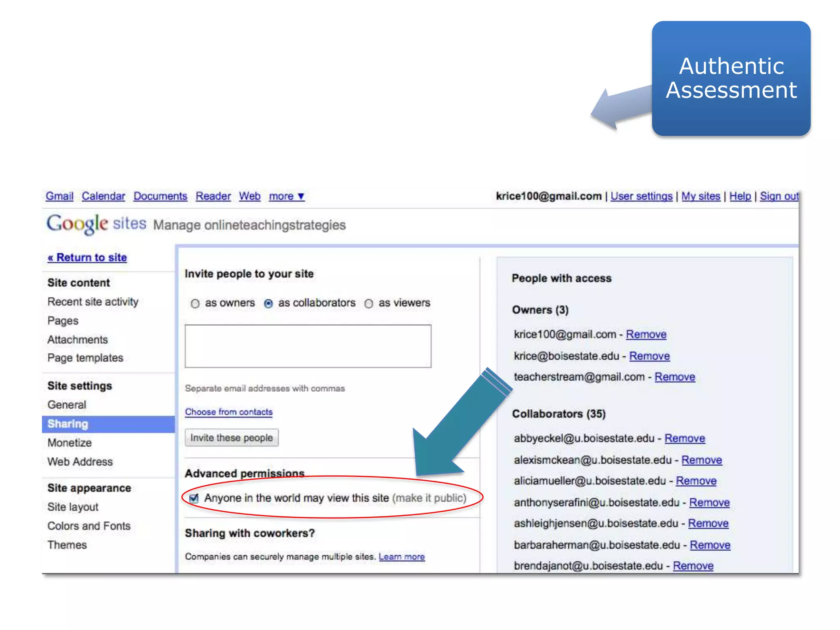
Task: Click '« Return to site' link
Action: (87, 258)
